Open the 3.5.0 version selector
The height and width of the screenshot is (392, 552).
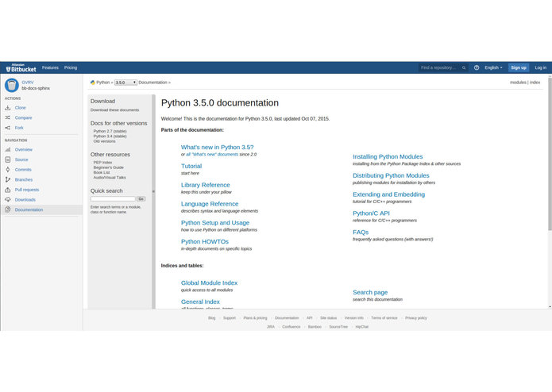125,83
